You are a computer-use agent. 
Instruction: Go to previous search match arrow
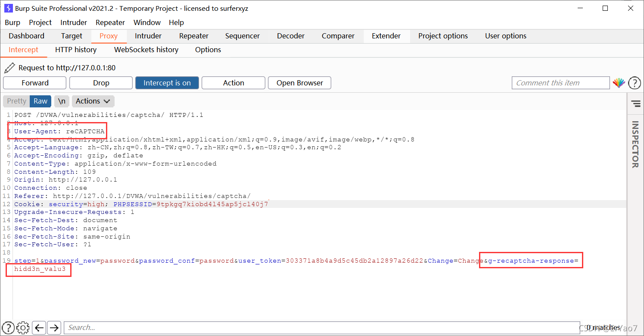tap(39, 327)
